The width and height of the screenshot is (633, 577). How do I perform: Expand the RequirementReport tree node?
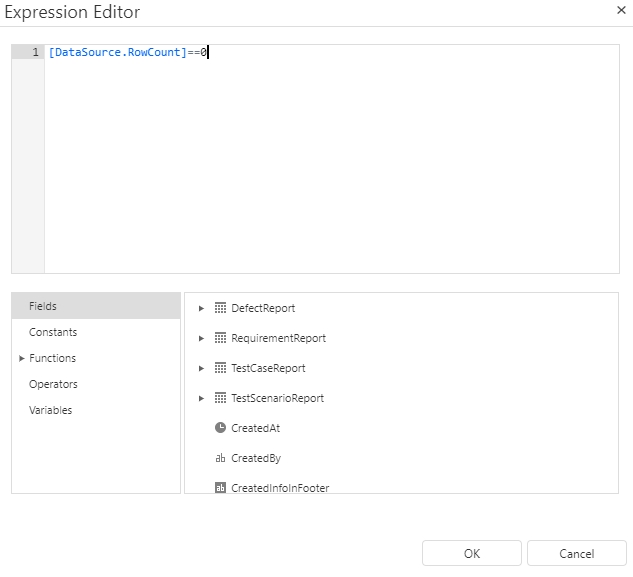pos(201,338)
